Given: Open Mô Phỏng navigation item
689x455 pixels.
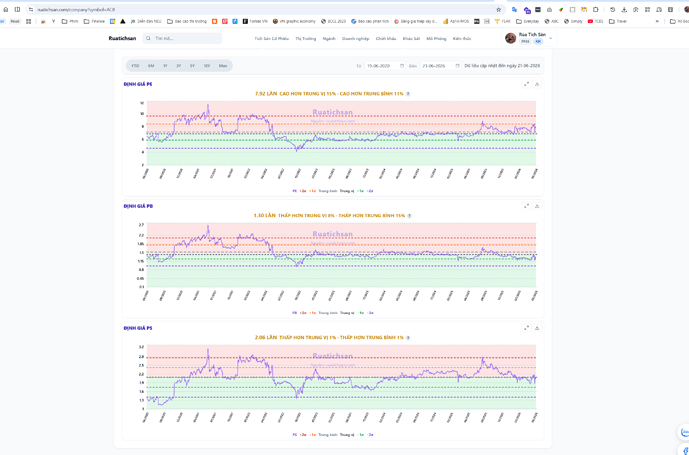Looking at the screenshot, I should [436, 39].
